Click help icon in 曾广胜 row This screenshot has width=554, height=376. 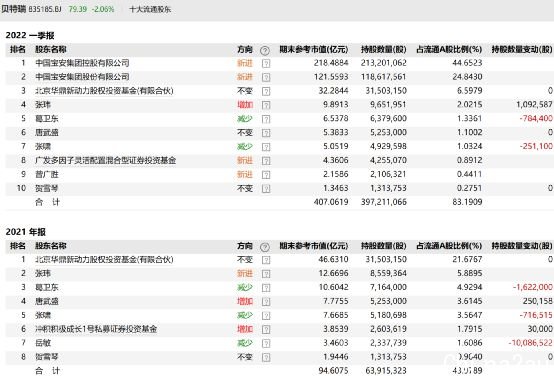coord(266,175)
